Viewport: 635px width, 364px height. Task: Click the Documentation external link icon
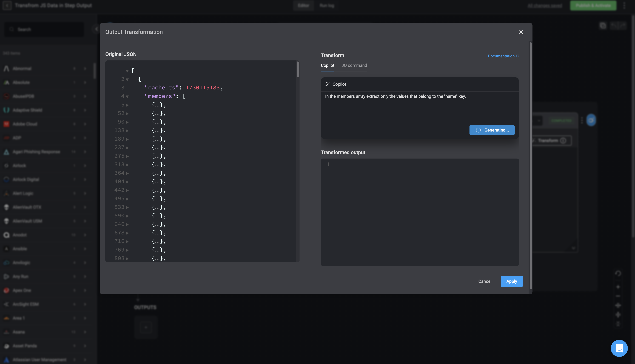pyautogui.click(x=518, y=56)
